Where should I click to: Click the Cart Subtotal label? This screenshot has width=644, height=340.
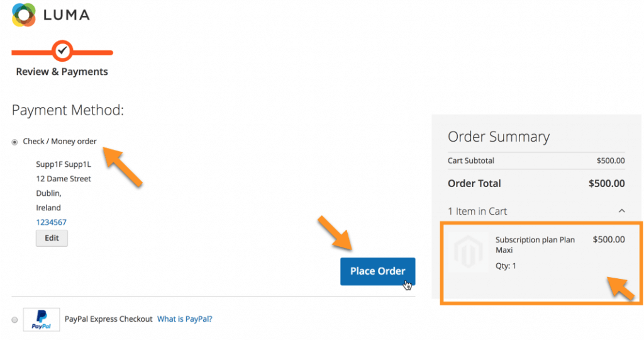pyautogui.click(x=471, y=161)
